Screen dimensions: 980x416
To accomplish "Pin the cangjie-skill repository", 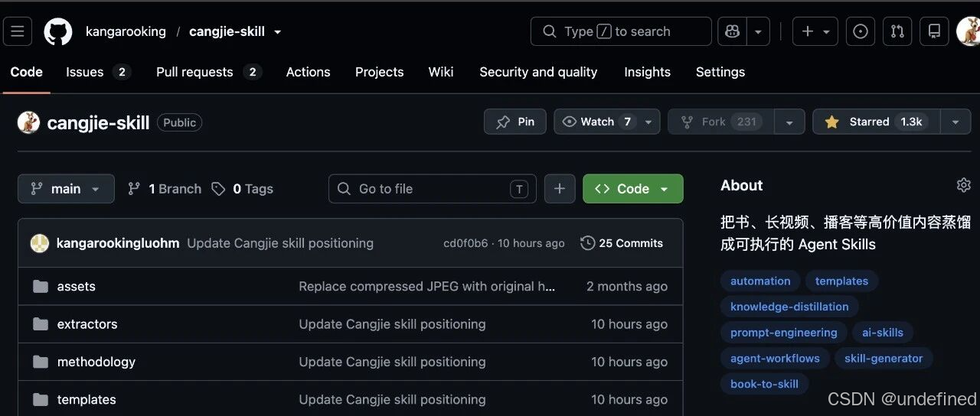I will pyautogui.click(x=515, y=122).
